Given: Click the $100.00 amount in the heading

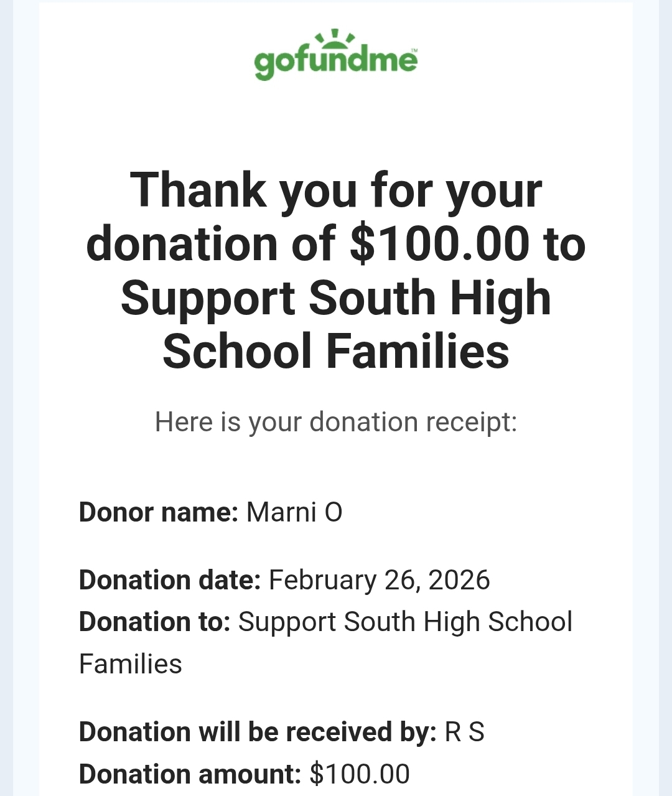Looking at the screenshot, I should 440,243.
